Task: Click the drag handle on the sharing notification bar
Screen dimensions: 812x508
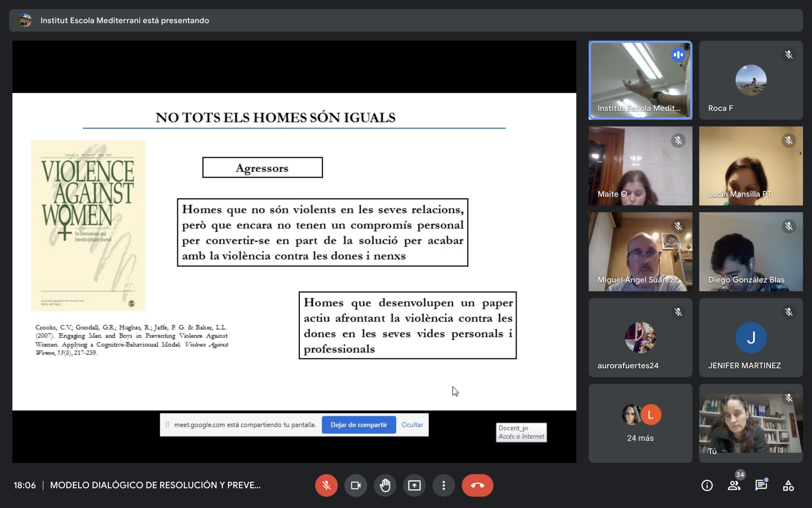Action: click(x=167, y=425)
